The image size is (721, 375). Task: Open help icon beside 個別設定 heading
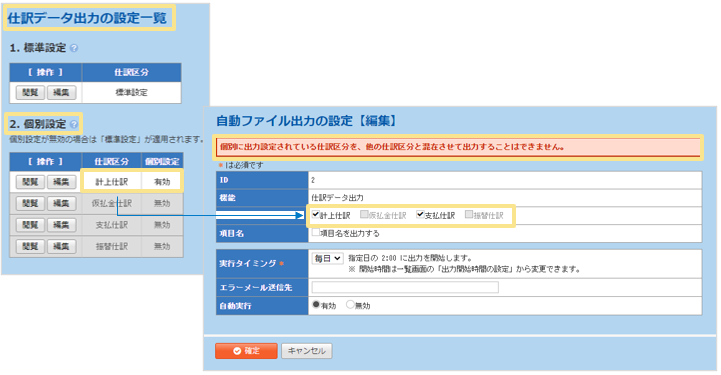pos(74,124)
